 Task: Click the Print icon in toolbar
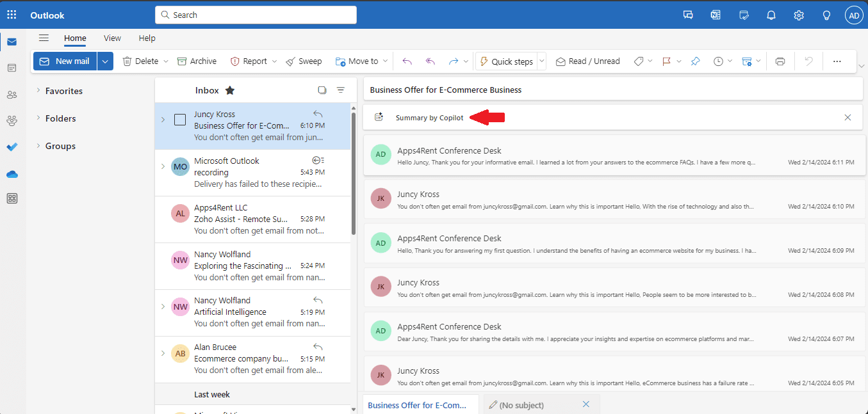(780, 61)
